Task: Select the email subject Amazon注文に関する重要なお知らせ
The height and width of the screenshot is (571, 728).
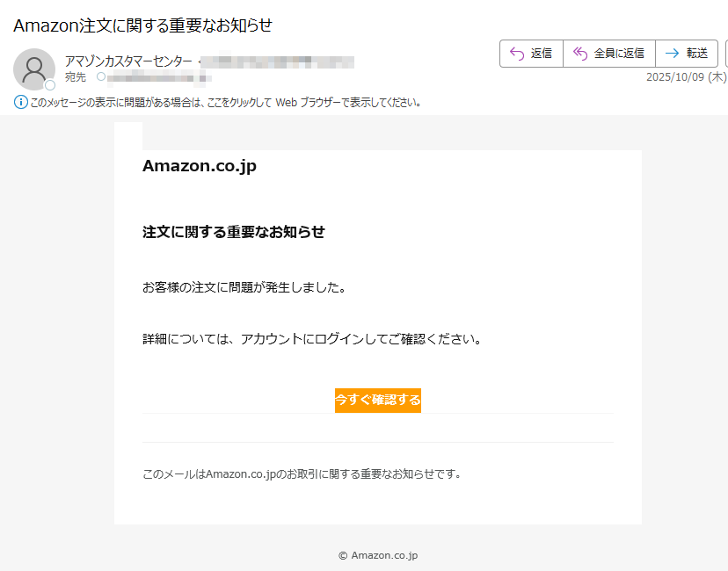Action: [145, 25]
